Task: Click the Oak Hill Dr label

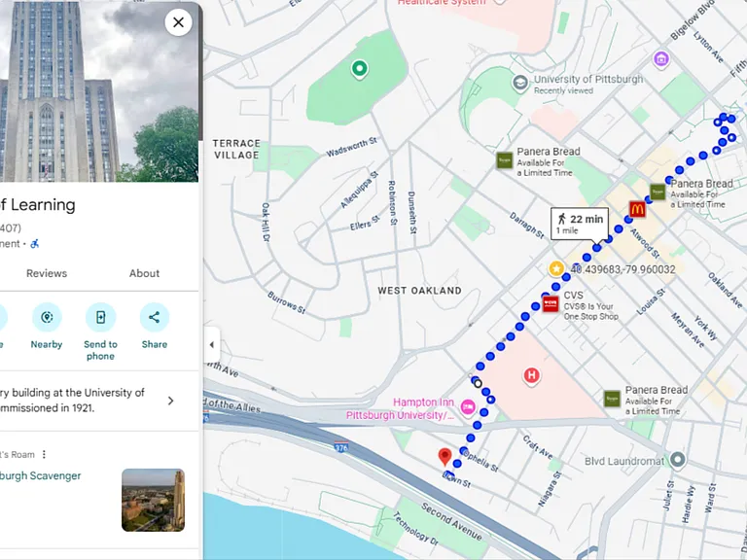Action: click(x=266, y=222)
